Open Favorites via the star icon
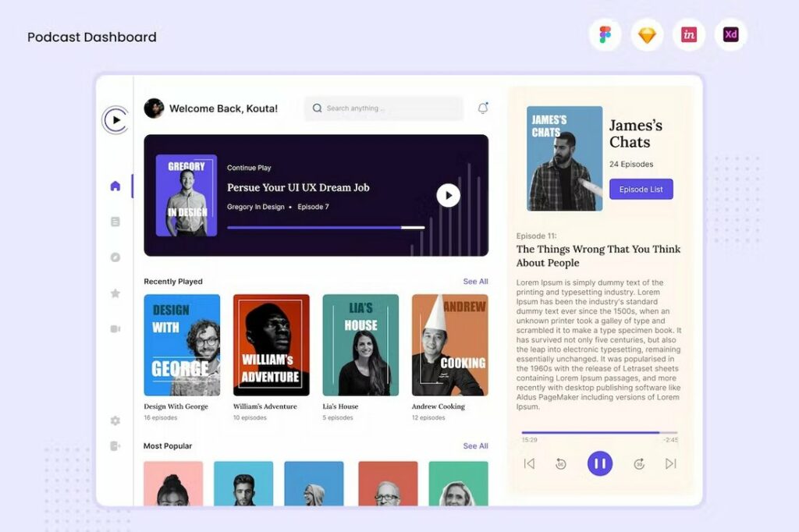The height and width of the screenshot is (532, 799). [115, 293]
